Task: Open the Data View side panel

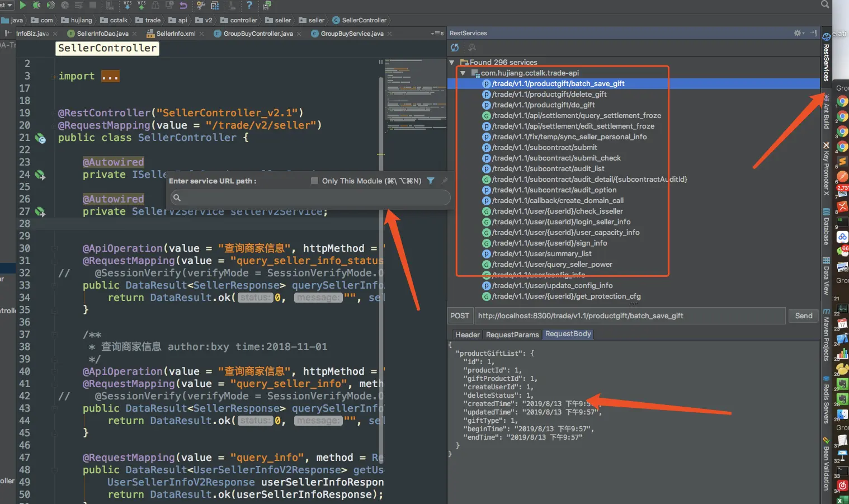Action: [826, 276]
